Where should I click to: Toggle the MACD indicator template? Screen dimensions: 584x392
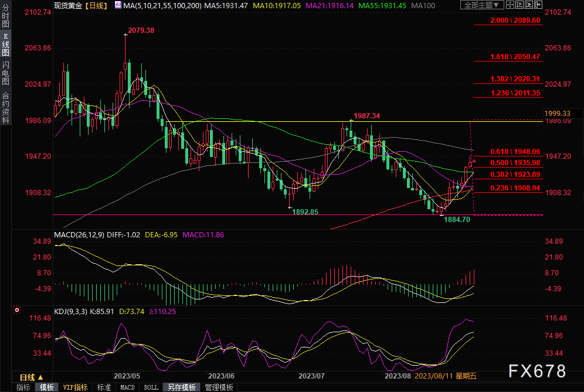click(127, 387)
